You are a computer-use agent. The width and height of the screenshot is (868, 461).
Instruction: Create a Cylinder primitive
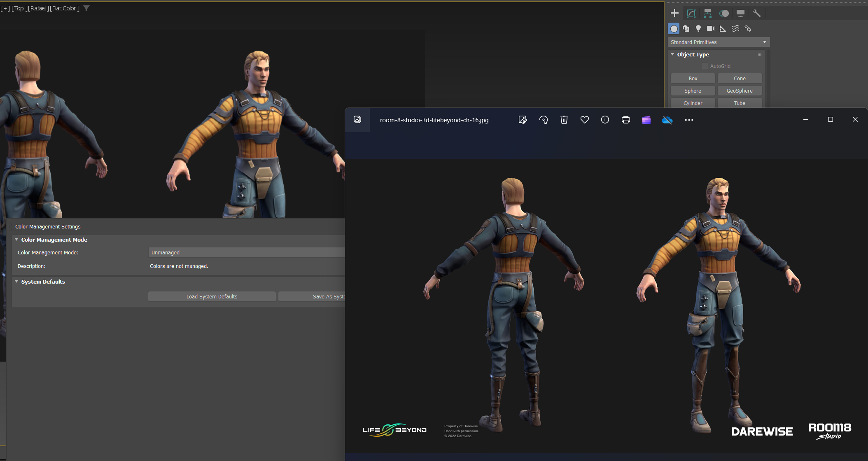(693, 103)
